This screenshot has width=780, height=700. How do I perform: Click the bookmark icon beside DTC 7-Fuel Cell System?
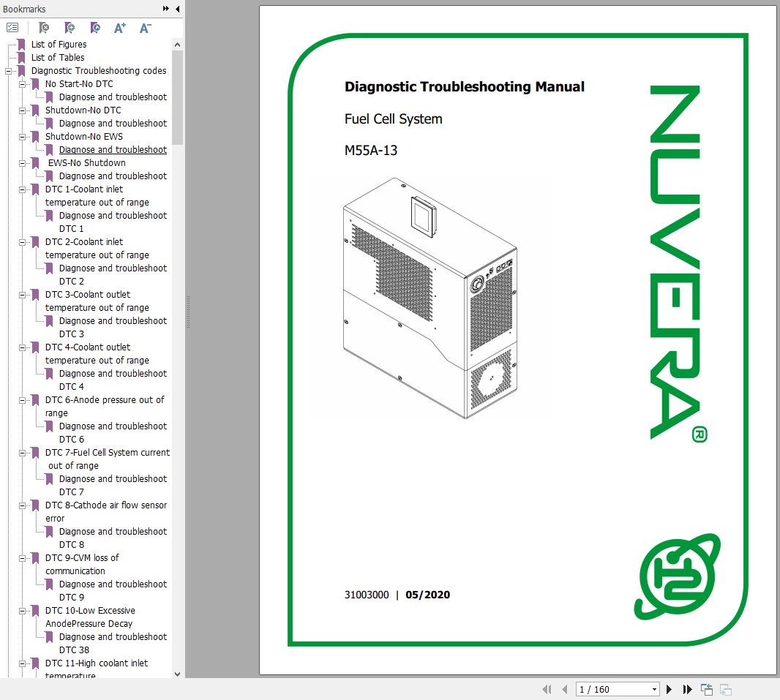pos(35,453)
